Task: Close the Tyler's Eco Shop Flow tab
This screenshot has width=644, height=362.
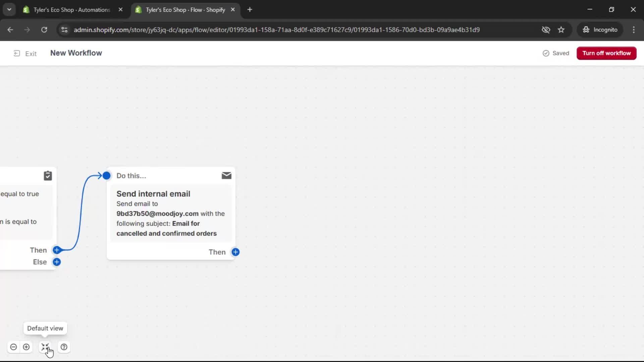Action: 233,10
